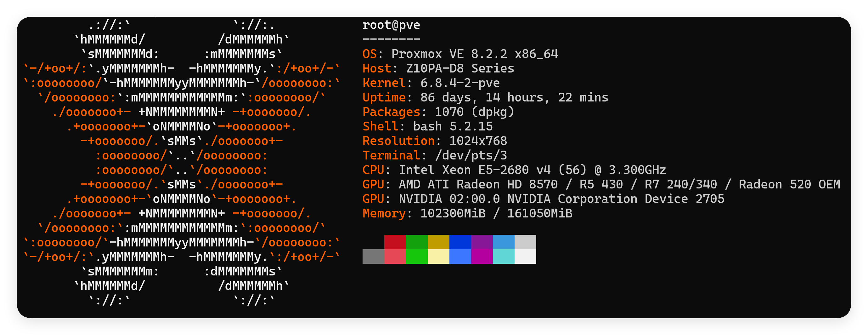Viewport: 868px width, 335px height.
Task: Click the pale yellow color block
Action: click(438, 257)
